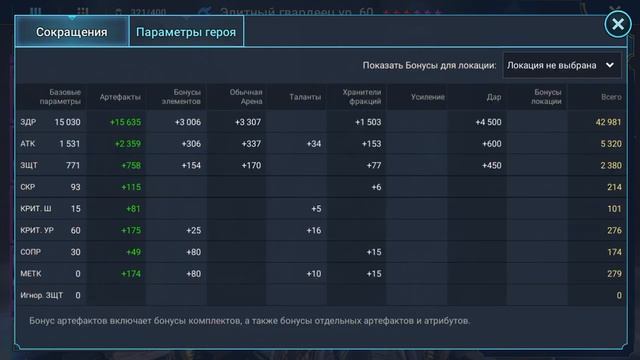Click the Всего column header
The image size is (640, 360).
(x=611, y=97)
